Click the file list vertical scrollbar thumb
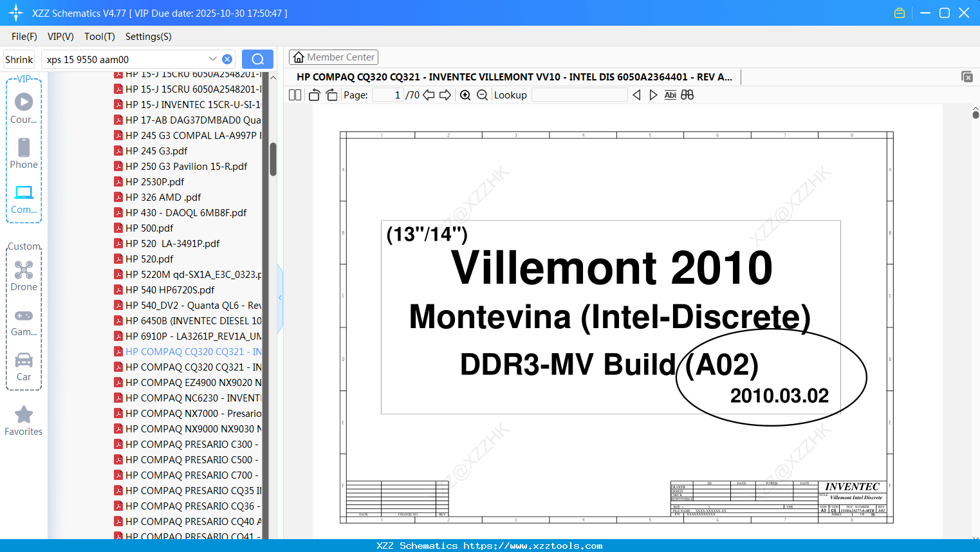The image size is (980, 552). click(x=273, y=159)
